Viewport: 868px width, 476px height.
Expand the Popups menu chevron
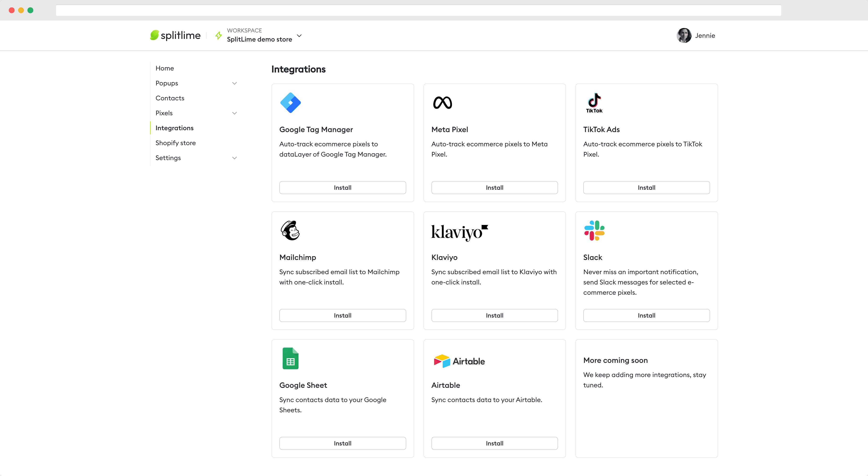[235, 83]
